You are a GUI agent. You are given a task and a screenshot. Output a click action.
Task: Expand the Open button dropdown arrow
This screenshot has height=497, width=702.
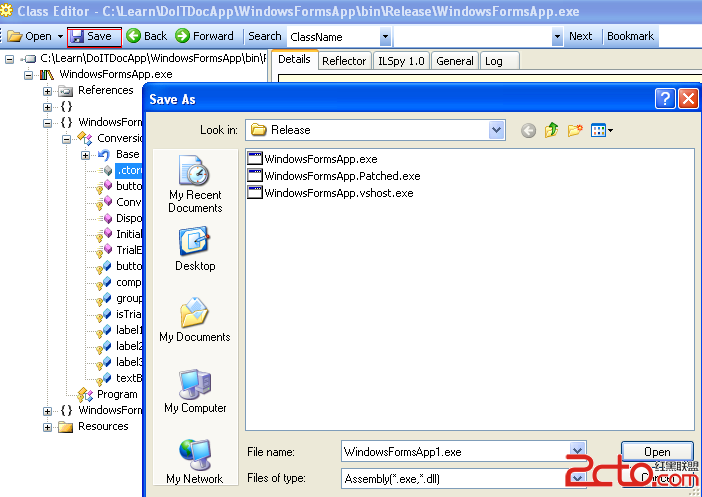coord(60,37)
